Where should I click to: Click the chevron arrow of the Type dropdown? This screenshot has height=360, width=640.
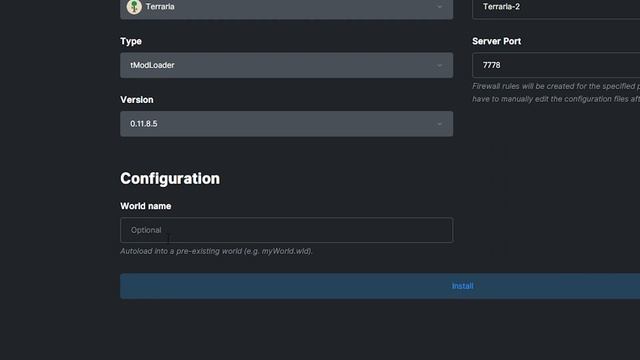pyautogui.click(x=440, y=65)
